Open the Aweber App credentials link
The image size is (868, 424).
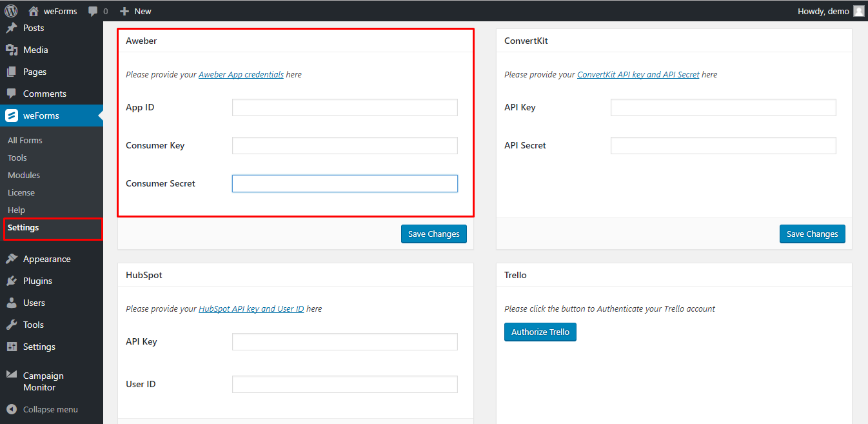tap(241, 74)
